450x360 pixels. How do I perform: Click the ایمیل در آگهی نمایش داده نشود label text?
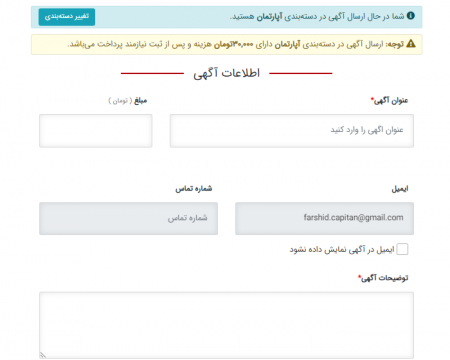342,249
